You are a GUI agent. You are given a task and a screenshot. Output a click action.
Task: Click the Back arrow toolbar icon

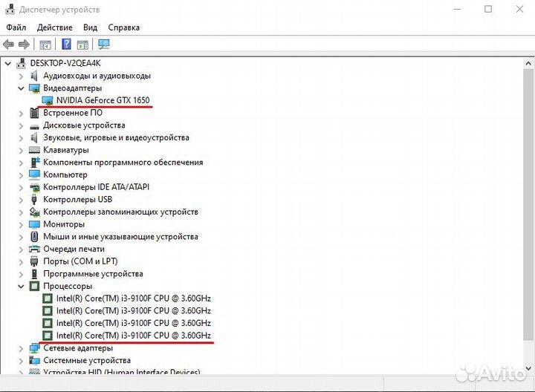pos(9,45)
